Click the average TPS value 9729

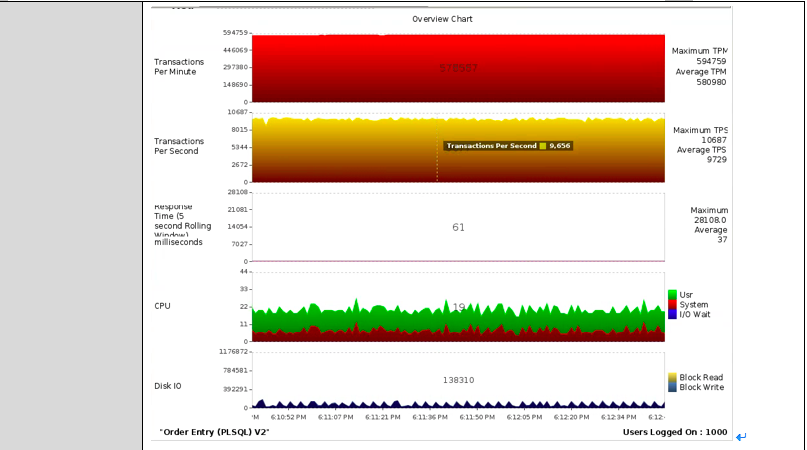pyautogui.click(x=716, y=160)
